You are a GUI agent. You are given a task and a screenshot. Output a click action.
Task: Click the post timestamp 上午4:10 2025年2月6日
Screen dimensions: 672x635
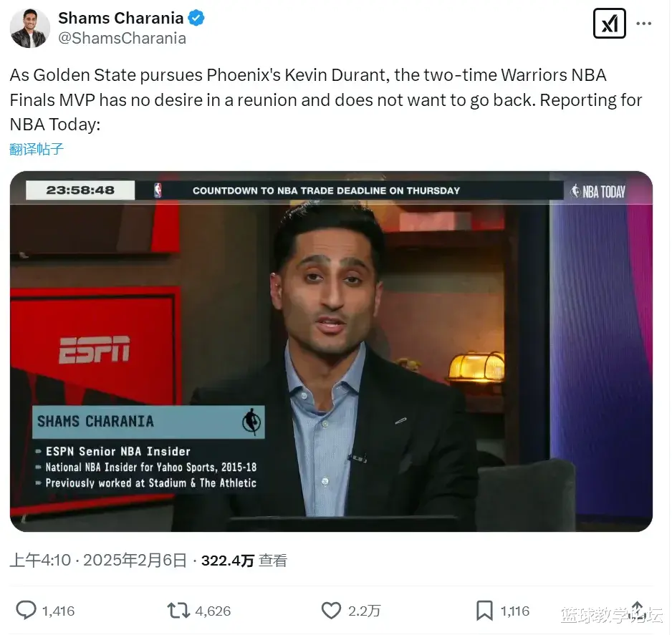tap(98, 560)
